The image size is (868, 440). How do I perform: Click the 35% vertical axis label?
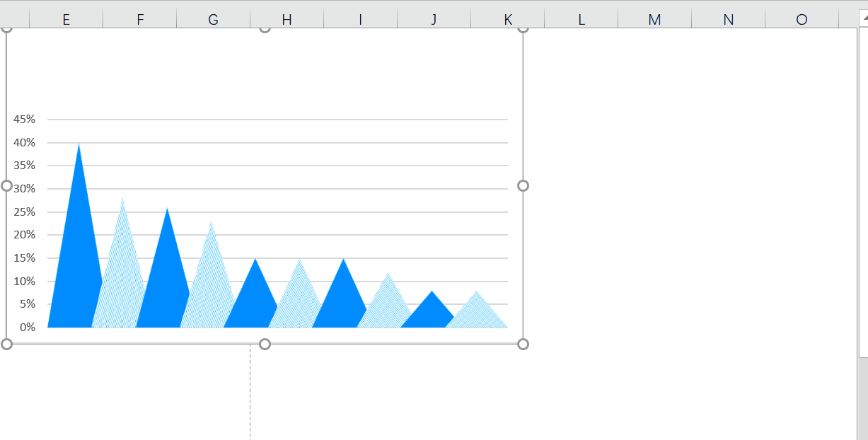24,166
